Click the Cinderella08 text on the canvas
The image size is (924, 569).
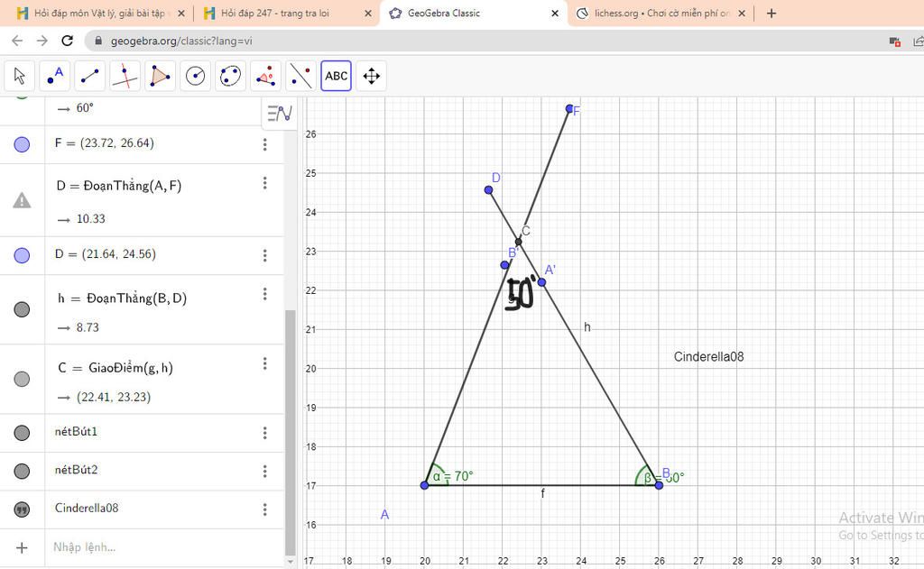click(x=708, y=357)
